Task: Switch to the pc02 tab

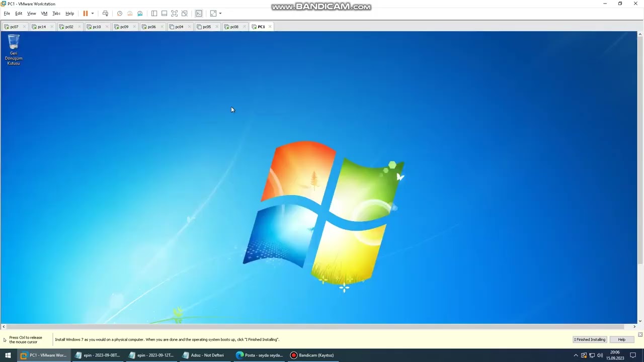Action: pyautogui.click(x=69, y=27)
